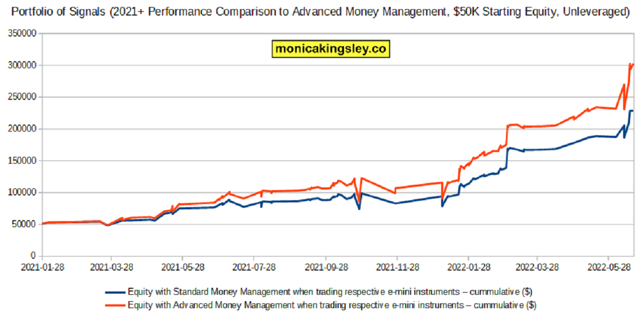Click the 2022-05-28 x-axis date label
The height and width of the screenshot is (313, 644).
[608, 267]
